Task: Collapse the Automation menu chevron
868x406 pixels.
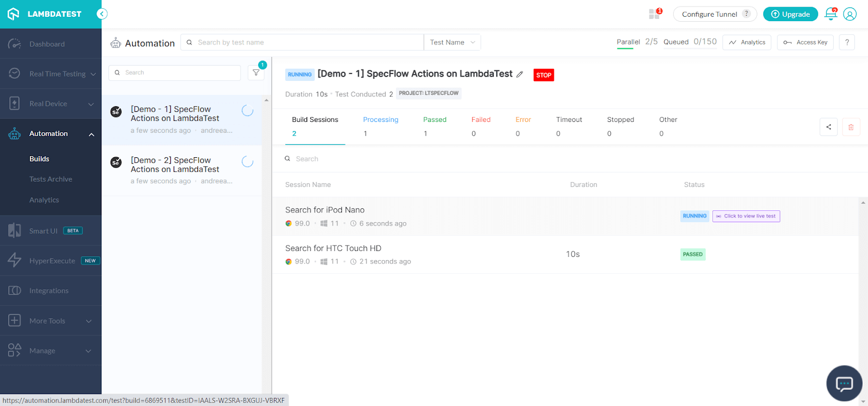Action: [x=91, y=134]
